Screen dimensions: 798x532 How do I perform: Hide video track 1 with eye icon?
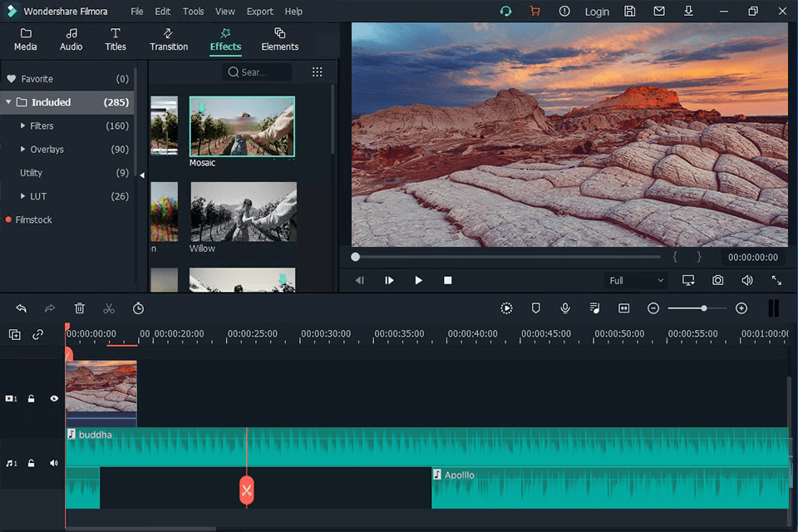point(54,399)
